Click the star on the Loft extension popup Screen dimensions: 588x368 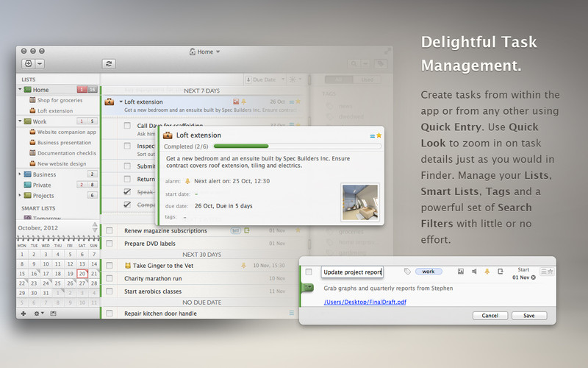click(x=379, y=135)
